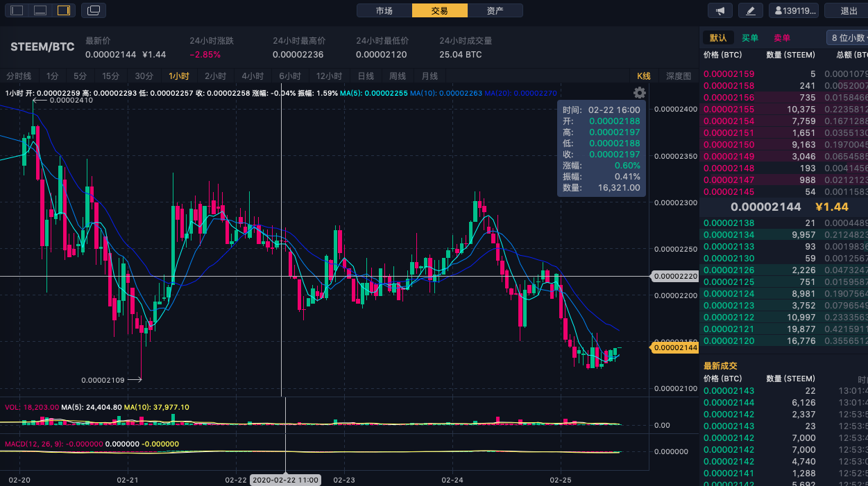Filter order book to 卖单
Screen dimensions: 868x486
tap(782, 38)
